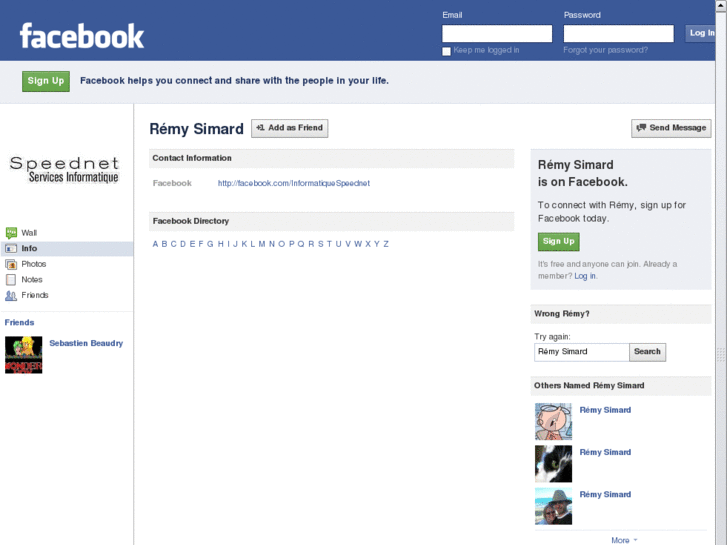The height and width of the screenshot is (545, 727).
Task: Open the cartoon pig Rémy Simard thumbnail
Action: 554,421
